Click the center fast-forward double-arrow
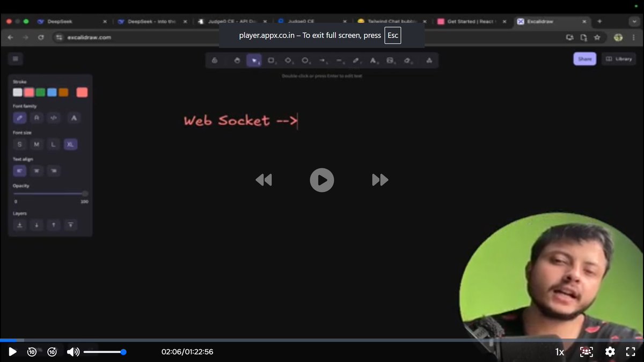The width and height of the screenshot is (644, 362). tap(380, 180)
